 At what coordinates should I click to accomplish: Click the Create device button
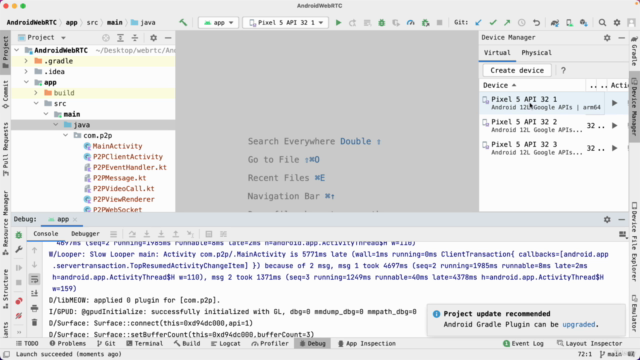(517, 70)
